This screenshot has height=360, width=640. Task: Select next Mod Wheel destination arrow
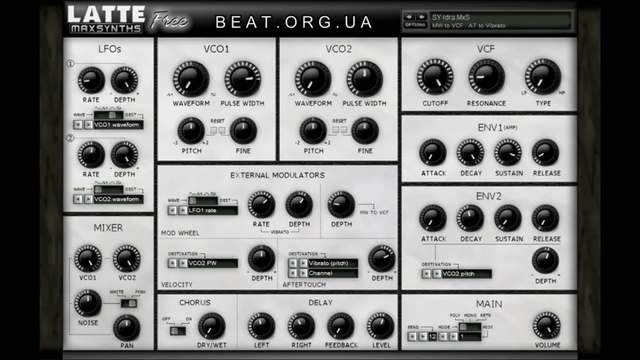tap(182, 210)
